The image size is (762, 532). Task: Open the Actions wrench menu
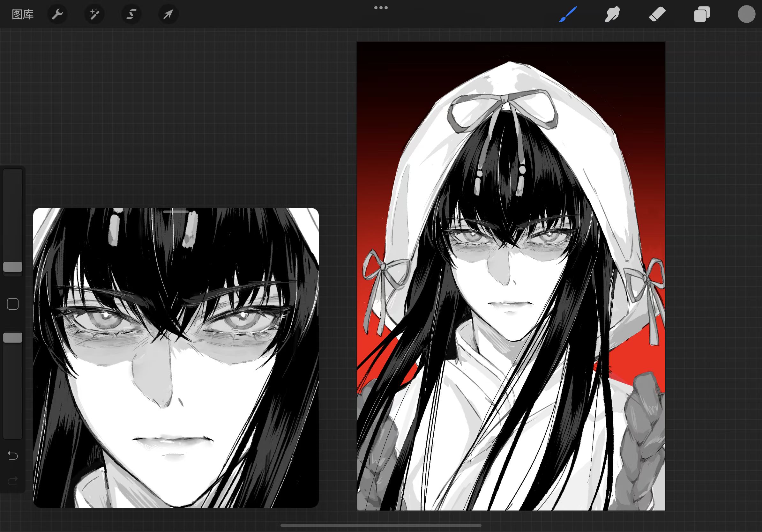[57, 14]
